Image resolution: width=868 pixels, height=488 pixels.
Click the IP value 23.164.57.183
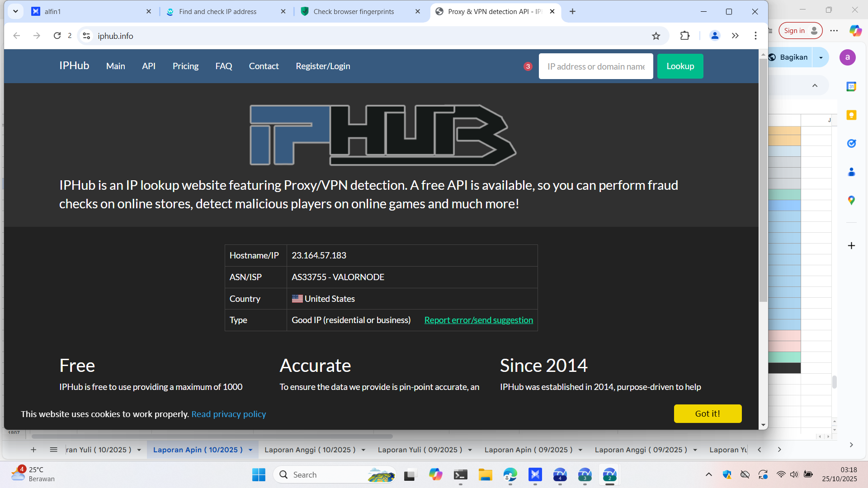pyautogui.click(x=319, y=255)
